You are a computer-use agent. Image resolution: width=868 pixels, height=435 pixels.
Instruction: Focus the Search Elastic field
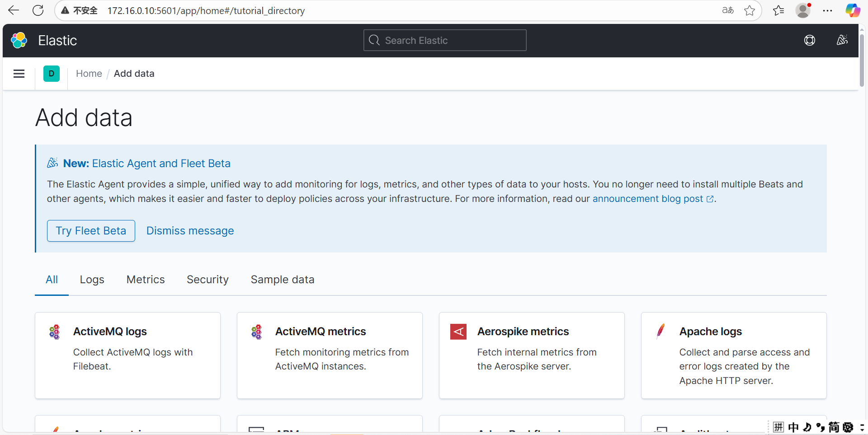(x=445, y=40)
